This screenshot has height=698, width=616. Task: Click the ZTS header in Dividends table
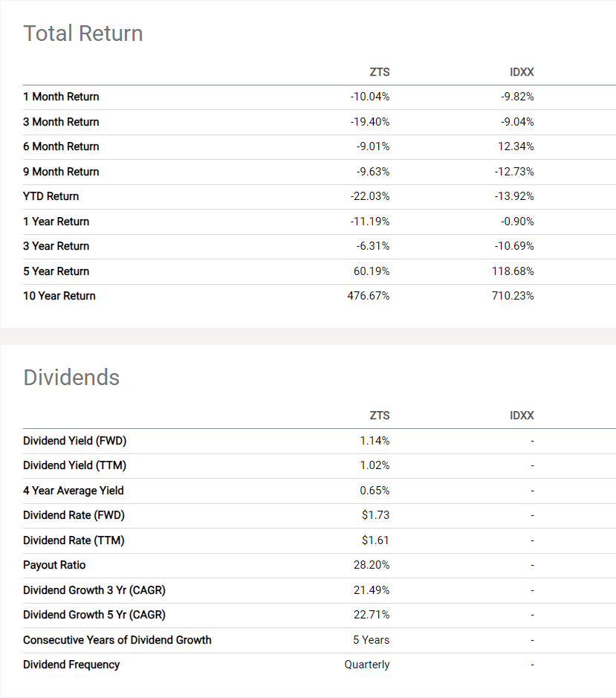pos(379,416)
